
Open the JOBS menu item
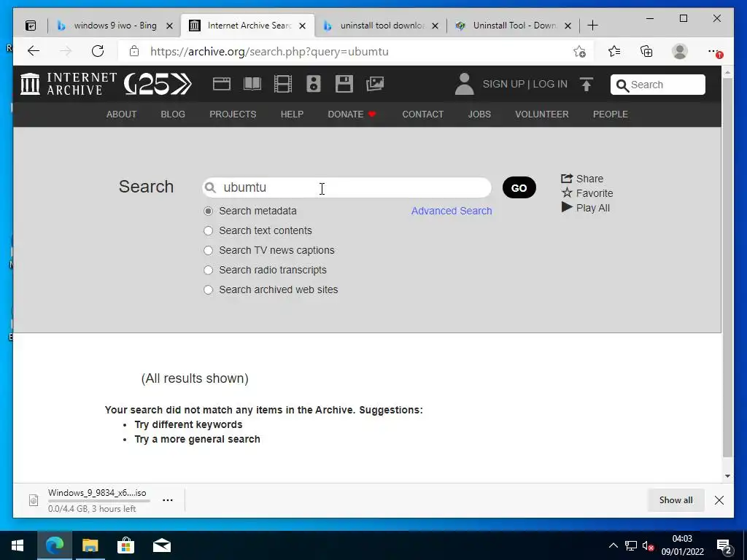click(479, 114)
